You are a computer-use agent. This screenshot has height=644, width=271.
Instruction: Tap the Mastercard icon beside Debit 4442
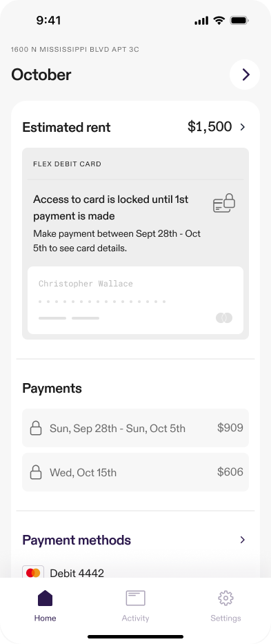coord(33,572)
